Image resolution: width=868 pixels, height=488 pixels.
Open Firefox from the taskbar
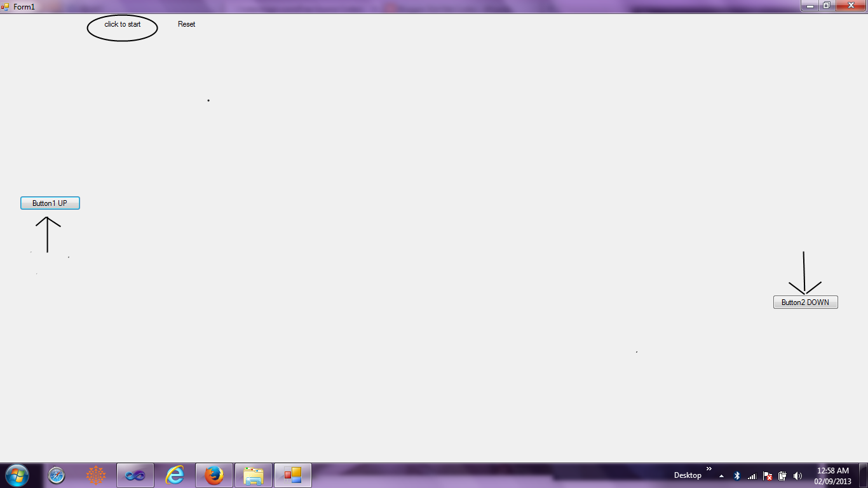pyautogui.click(x=214, y=475)
